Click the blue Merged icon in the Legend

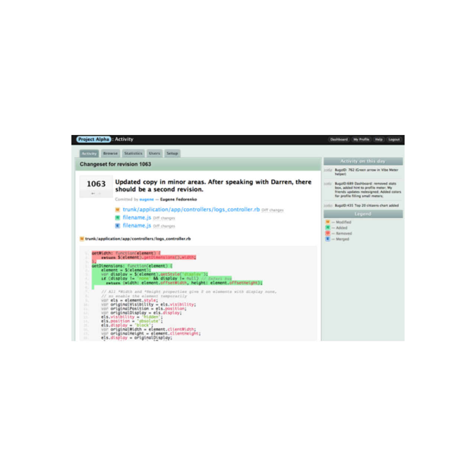click(x=328, y=239)
